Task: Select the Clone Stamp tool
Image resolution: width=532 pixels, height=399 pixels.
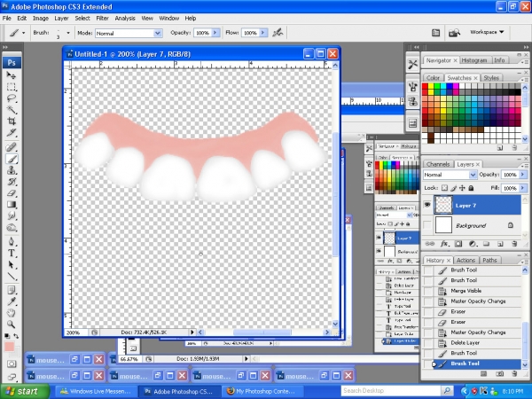Action: (12, 170)
